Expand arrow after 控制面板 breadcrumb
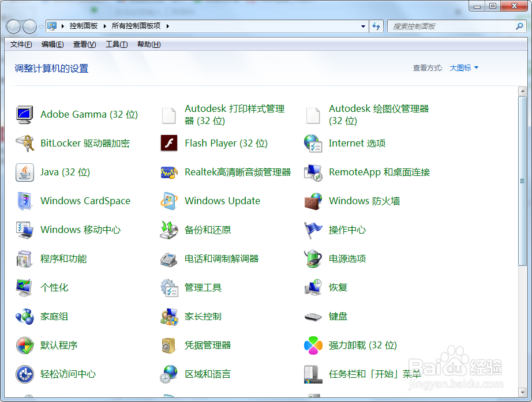Viewport: 532px width, 402px height. tap(104, 26)
